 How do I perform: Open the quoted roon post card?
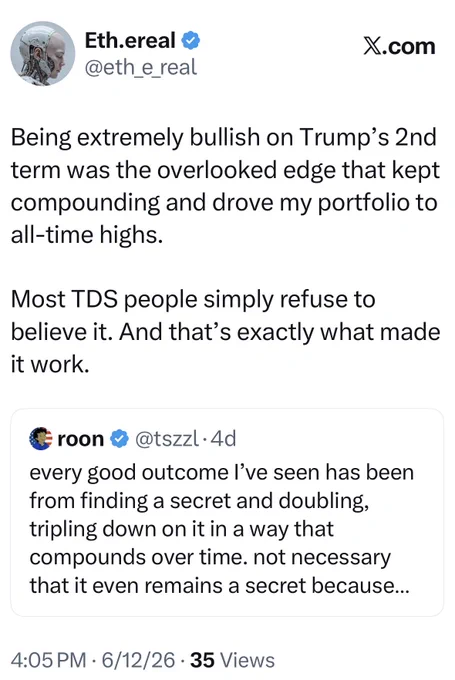tap(227, 512)
